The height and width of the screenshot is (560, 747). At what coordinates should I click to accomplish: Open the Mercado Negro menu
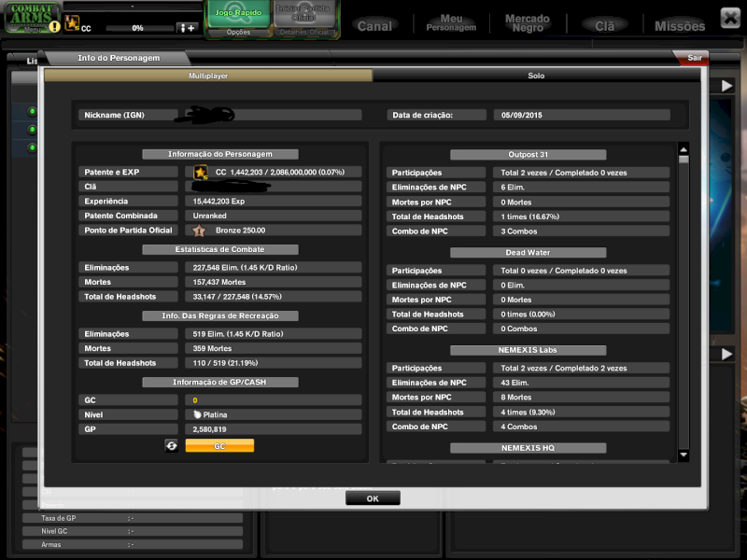click(528, 22)
